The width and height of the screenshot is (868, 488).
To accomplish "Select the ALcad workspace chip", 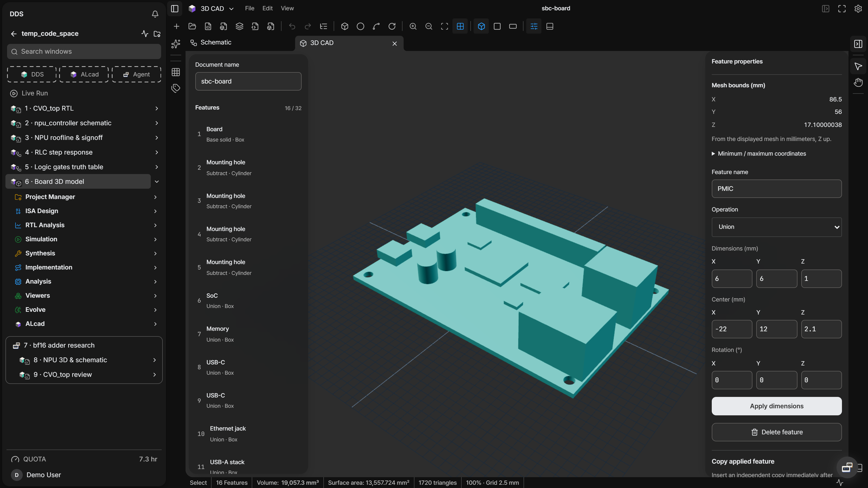I will coord(84,75).
